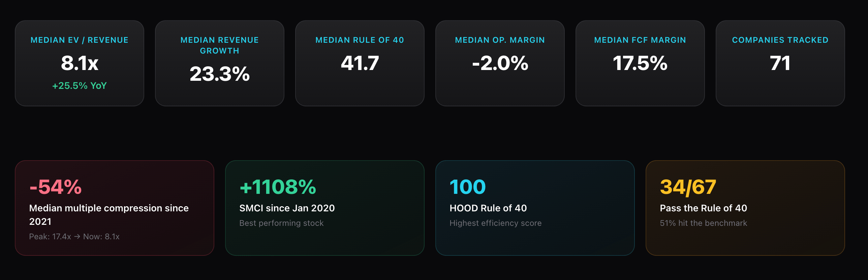Select the green +1108% SMCI figure

point(278,187)
